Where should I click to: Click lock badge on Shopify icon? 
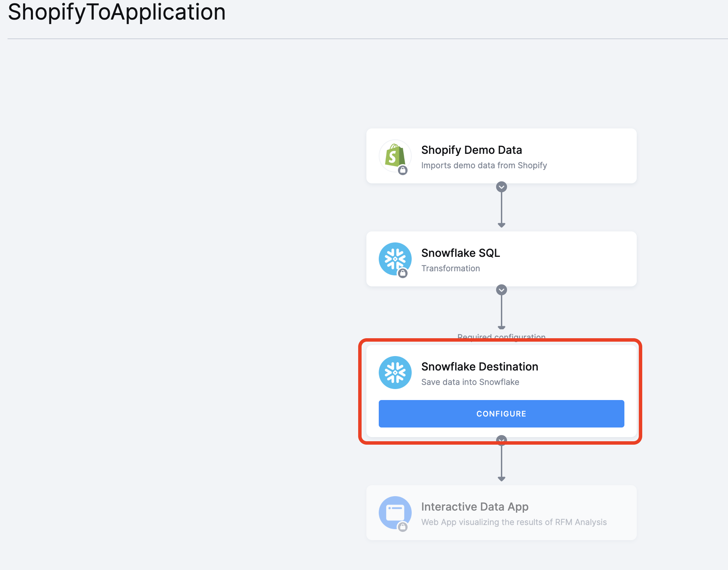(403, 170)
